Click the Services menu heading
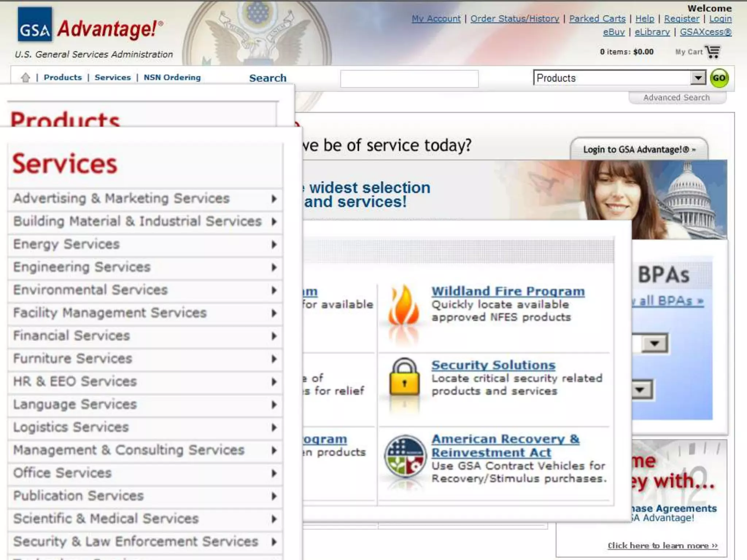The height and width of the screenshot is (560, 747). click(65, 164)
